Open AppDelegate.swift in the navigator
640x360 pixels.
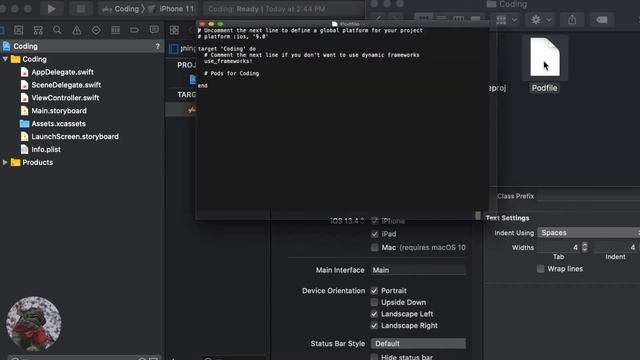click(x=62, y=72)
